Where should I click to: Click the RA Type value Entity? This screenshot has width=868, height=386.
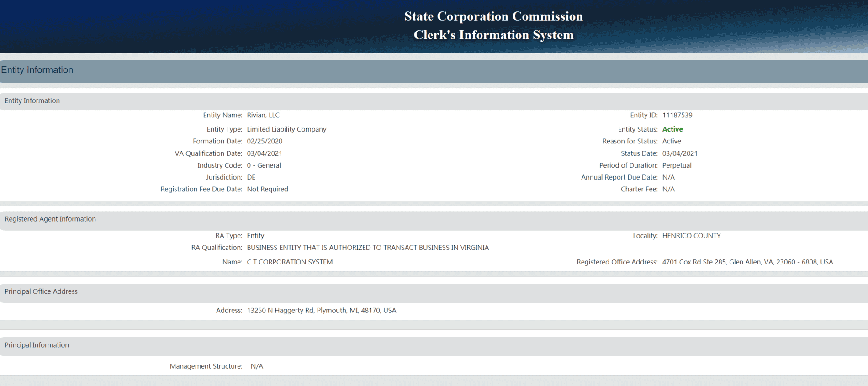pos(255,236)
